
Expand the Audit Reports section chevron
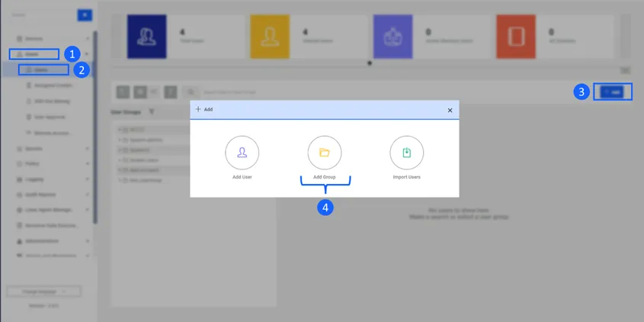tap(87, 195)
